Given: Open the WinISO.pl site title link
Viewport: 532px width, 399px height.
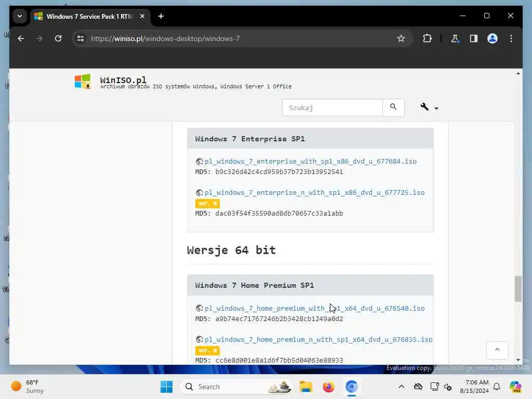Looking at the screenshot, I should (x=123, y=80).
